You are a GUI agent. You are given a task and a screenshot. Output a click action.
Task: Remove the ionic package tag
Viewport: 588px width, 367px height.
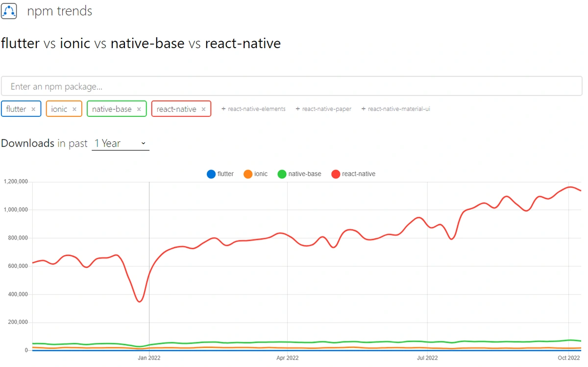[x=74, y=109]
